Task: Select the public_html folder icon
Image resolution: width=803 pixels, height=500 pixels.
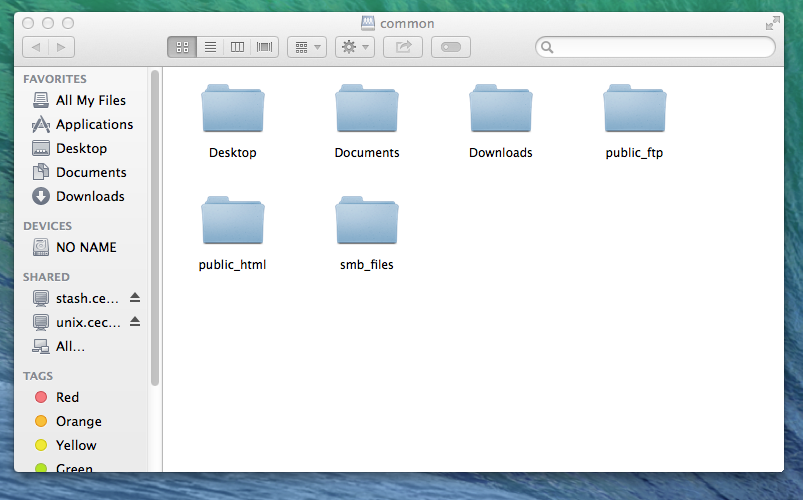Action: coord(233,220)
